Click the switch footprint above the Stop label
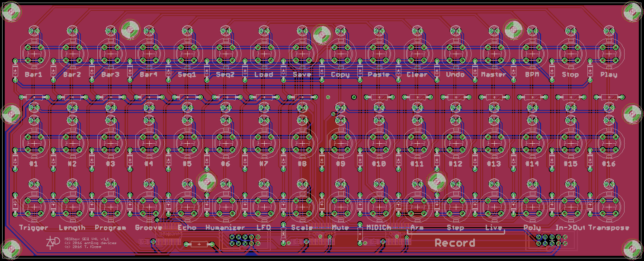The image size is (644, 261). tap(570, 54)
